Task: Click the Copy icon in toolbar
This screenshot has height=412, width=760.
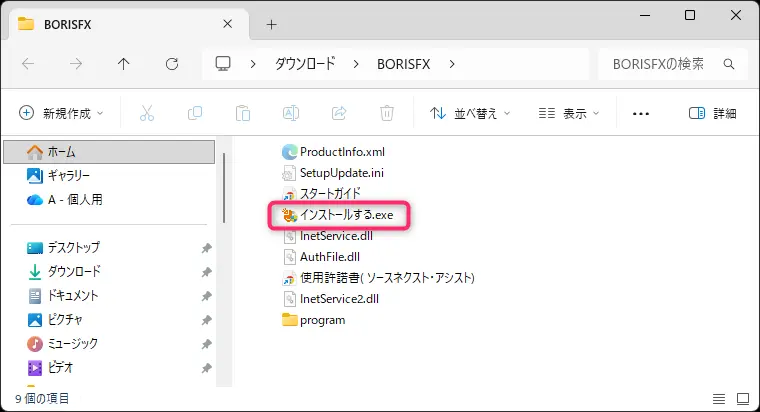Action: (x=194, y=113)
